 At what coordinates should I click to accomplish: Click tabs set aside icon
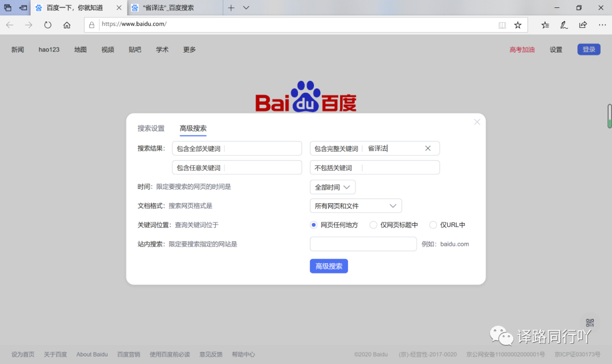8,8
